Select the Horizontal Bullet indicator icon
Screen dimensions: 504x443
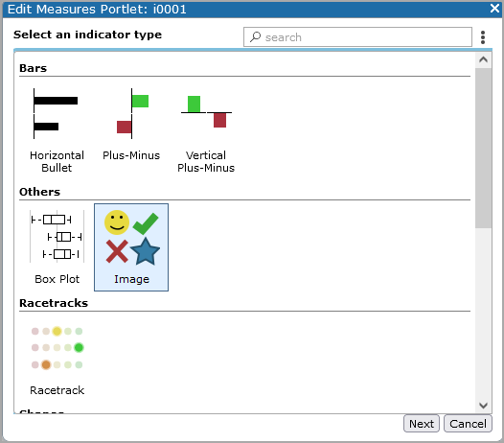pos(57,113)
